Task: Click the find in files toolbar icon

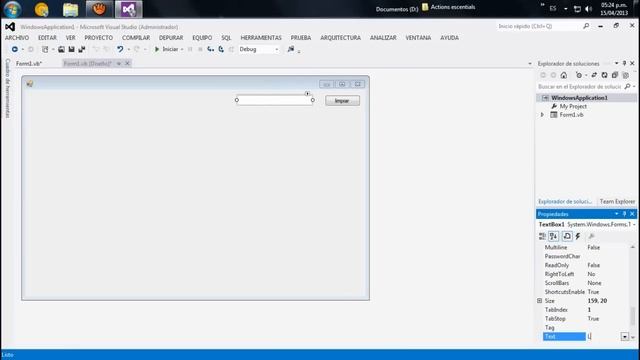Action: [291, 49]
